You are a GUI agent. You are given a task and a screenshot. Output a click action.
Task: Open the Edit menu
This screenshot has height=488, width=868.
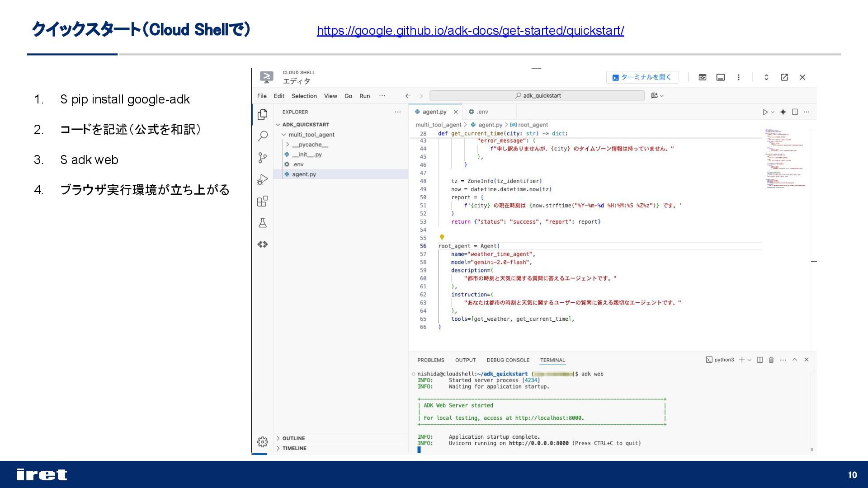279,96
